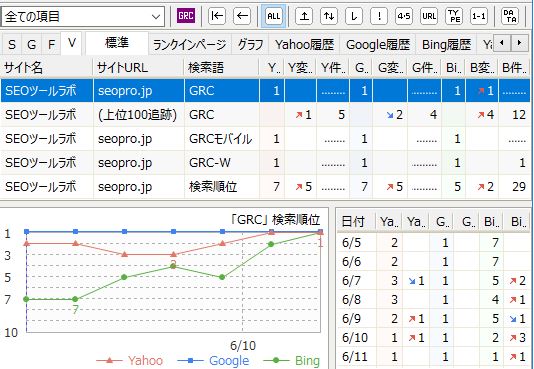Click the 4-5 toolbar icon
The height and width of the screenshot is (369, 534).
pos(404,16)
